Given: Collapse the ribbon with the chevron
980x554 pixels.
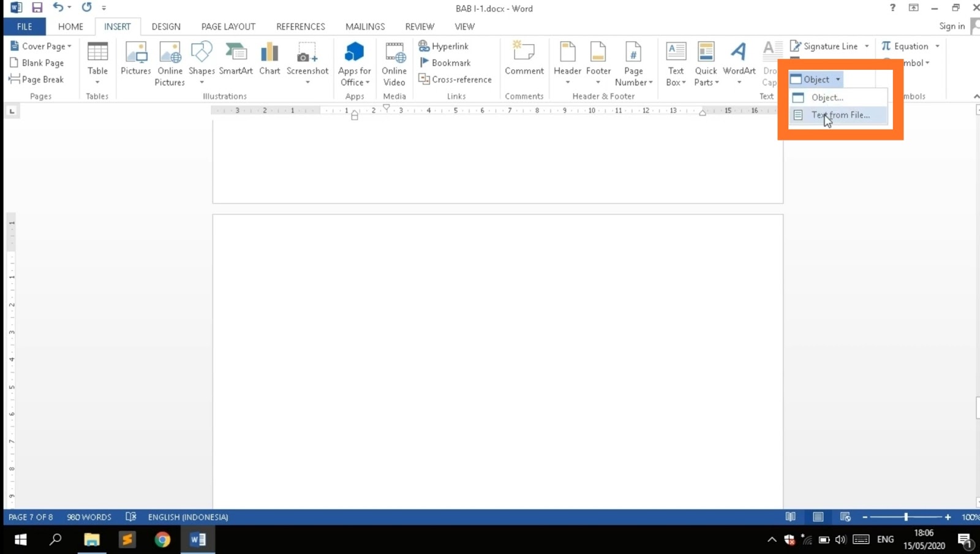Looking at the screenshot, I should pyautogui.click(x=976, y=96).
